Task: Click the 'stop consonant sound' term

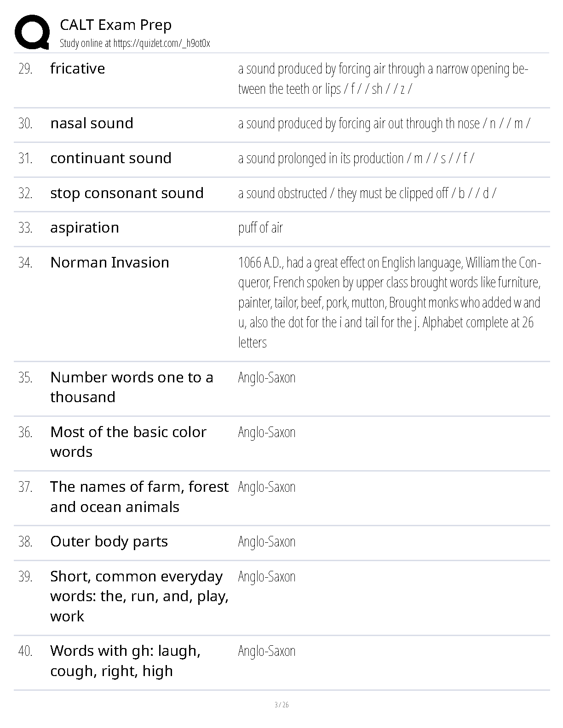Action: [127, 193]
